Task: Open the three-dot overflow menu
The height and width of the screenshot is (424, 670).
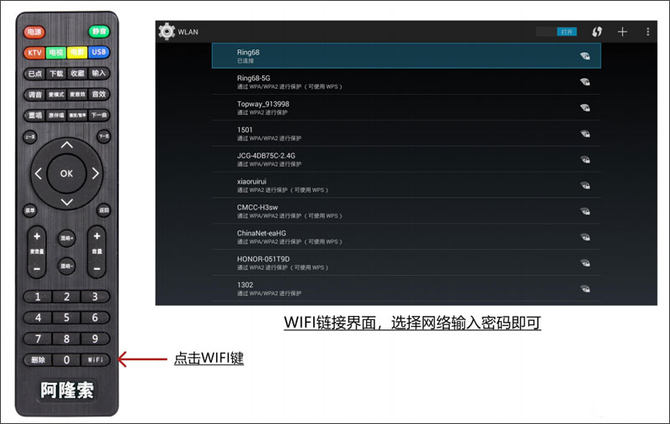Action: 647,32
